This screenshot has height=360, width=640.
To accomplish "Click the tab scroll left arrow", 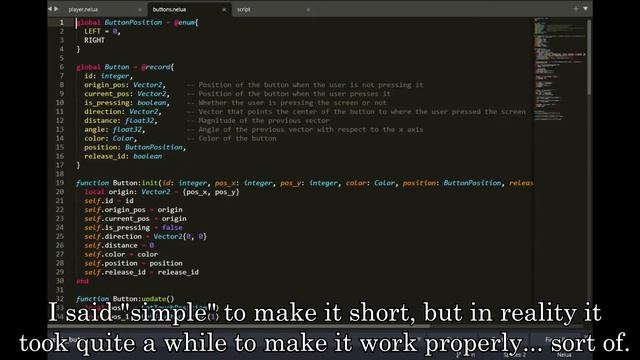I will pyautogui.click(x=50, y=9).
